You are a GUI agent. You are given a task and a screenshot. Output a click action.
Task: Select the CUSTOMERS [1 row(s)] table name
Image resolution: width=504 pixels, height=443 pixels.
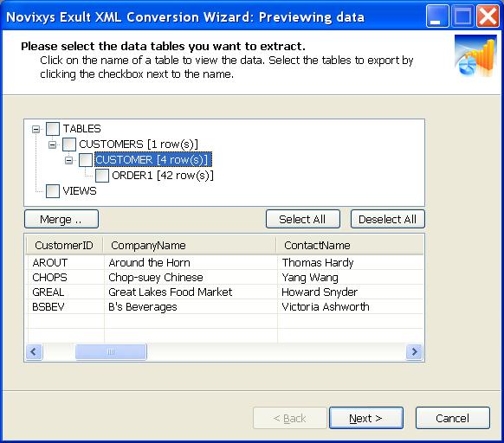(x=139, y=144)
